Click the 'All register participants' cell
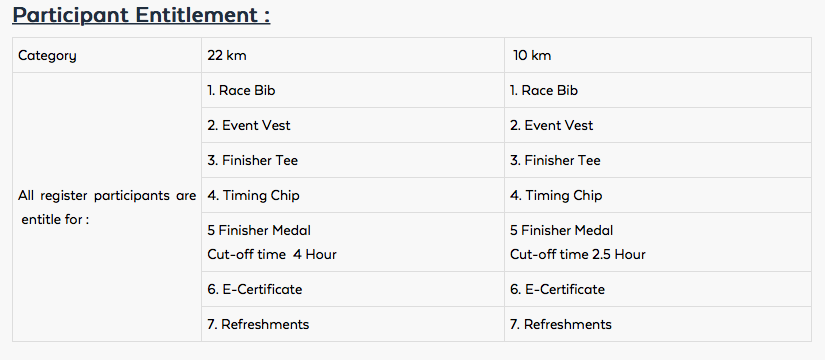Screen dimensions: 825x360 [107, 207]
